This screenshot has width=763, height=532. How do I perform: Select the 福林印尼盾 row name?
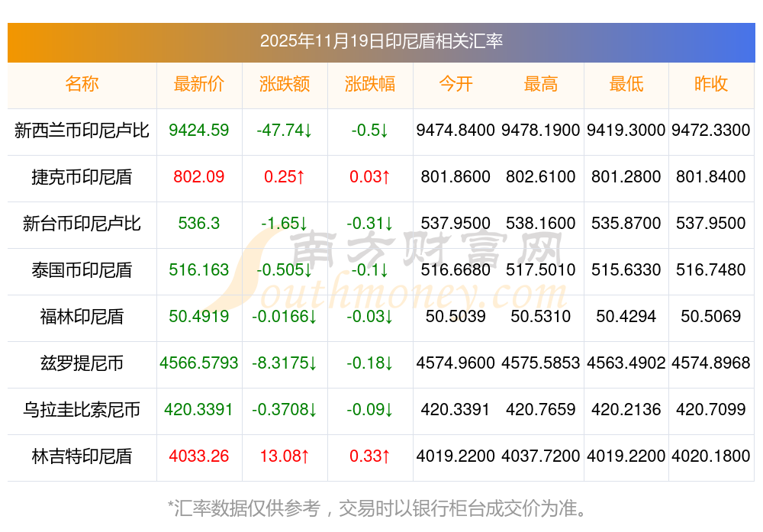82,317
